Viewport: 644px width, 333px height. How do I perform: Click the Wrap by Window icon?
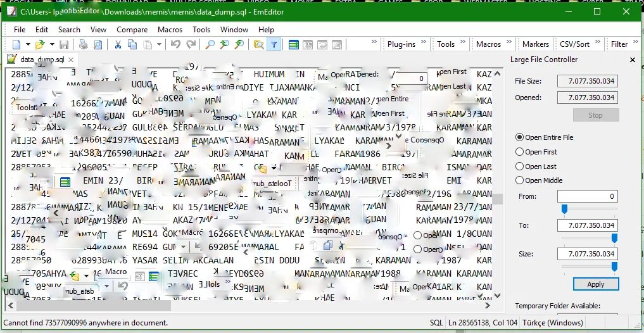coord(322,44)
